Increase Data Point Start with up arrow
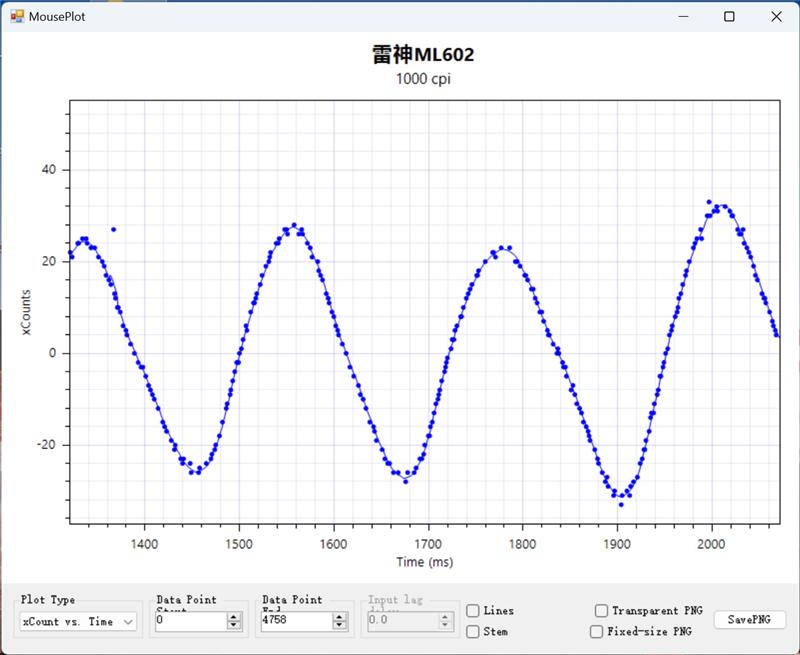800x655 pixels. pyautogui.click(x=234, y=617)
